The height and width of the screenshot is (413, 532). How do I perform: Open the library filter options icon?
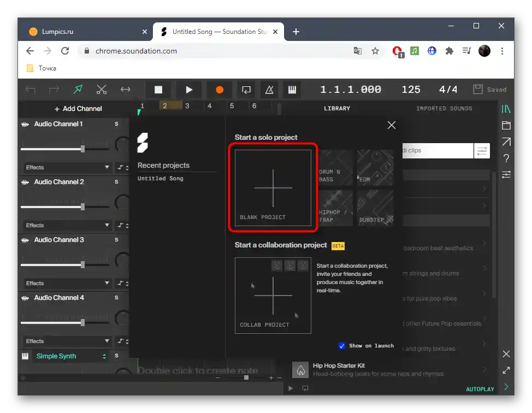coord(482,151)
